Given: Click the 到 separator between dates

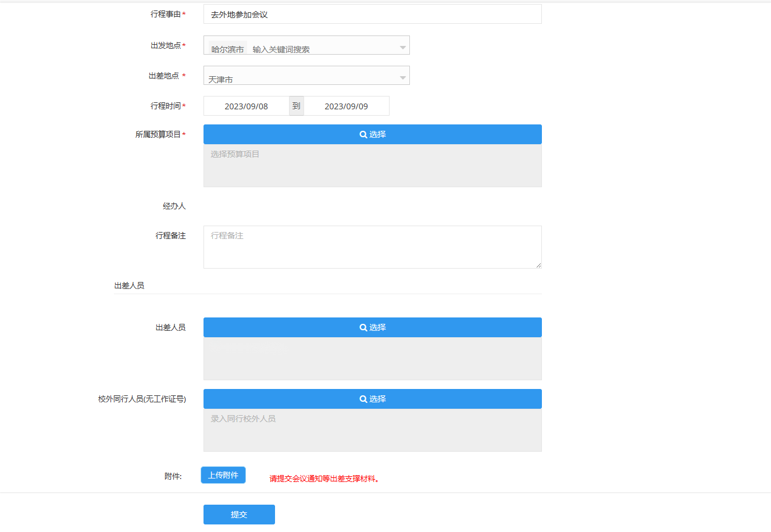Looking at the screenshot, I should [297, 106].
